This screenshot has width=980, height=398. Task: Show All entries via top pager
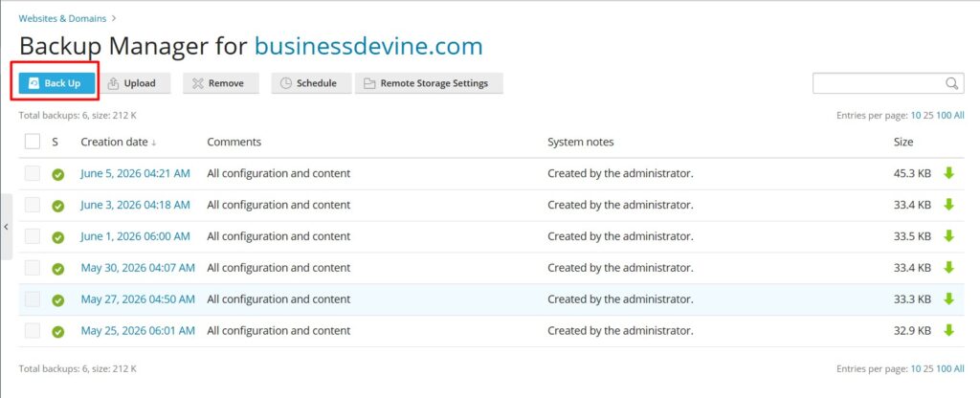click(959, 116)
